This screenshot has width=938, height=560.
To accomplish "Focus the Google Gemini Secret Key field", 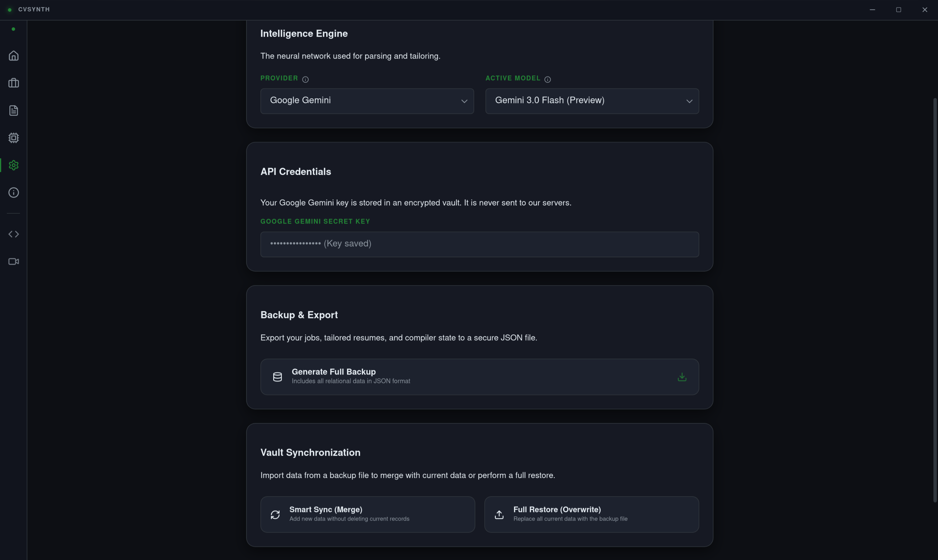I will tap(480, 244).
